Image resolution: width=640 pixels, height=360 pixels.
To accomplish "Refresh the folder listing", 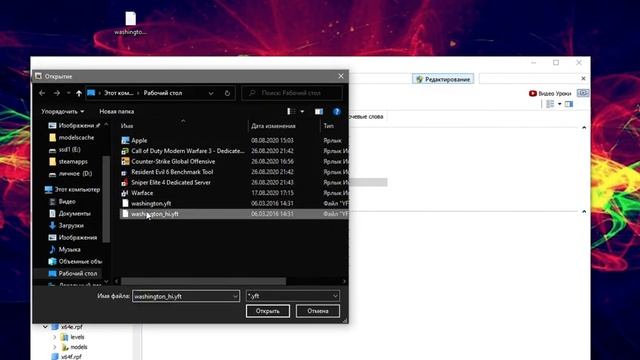I will (227, 93).
